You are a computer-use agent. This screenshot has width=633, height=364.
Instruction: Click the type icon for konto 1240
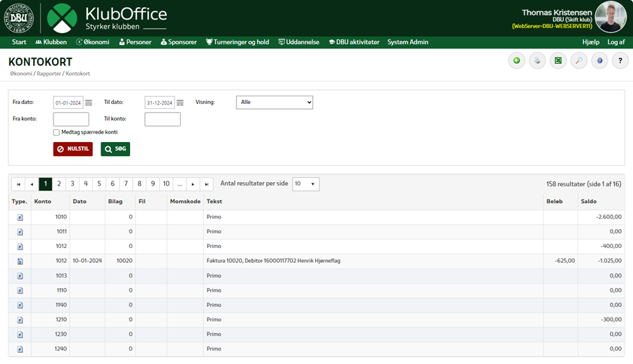[20, 349]
